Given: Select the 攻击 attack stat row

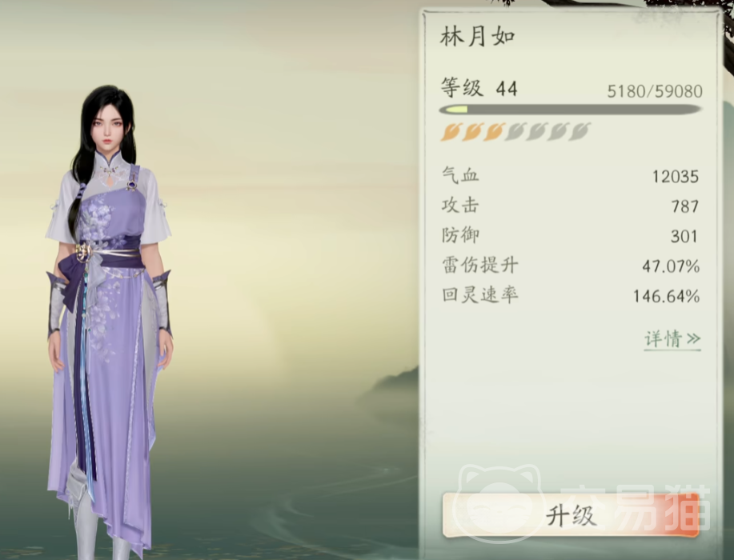Looking at the screenshot, I should (x=570, y=206).
